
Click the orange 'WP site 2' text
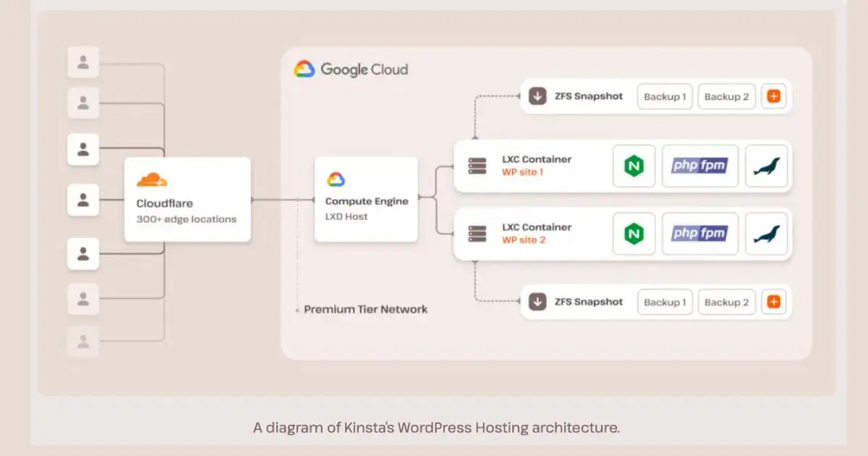[523, 240]
